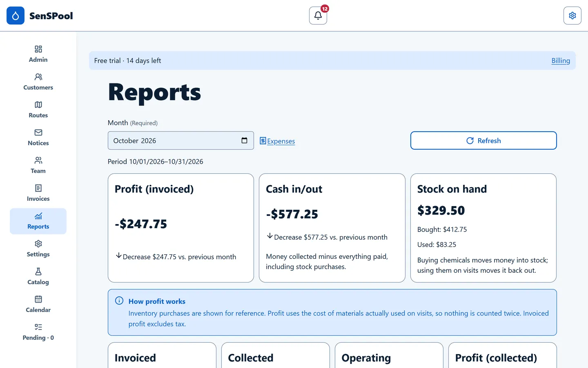Click the Stock on hand heading
The width and height of the screenshot is (588, 368).
pyautogui.click(x=452, y=189)
